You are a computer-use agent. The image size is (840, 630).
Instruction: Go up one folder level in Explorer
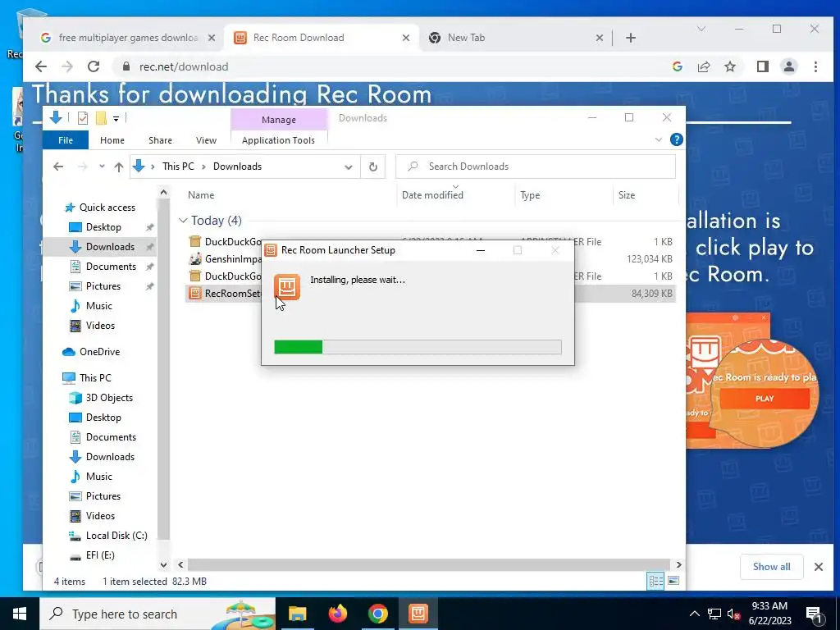pyautogui.click(x=119, y=167)
